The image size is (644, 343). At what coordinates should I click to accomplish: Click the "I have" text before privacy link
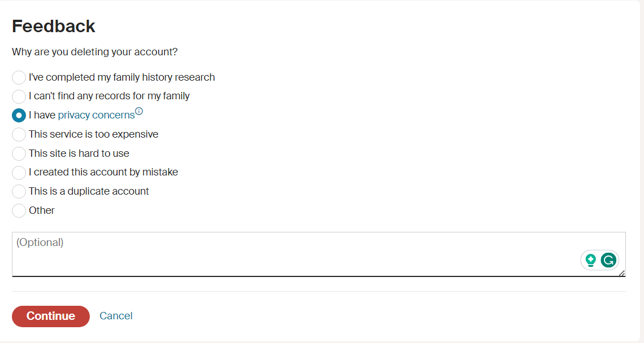pos(42,116)
